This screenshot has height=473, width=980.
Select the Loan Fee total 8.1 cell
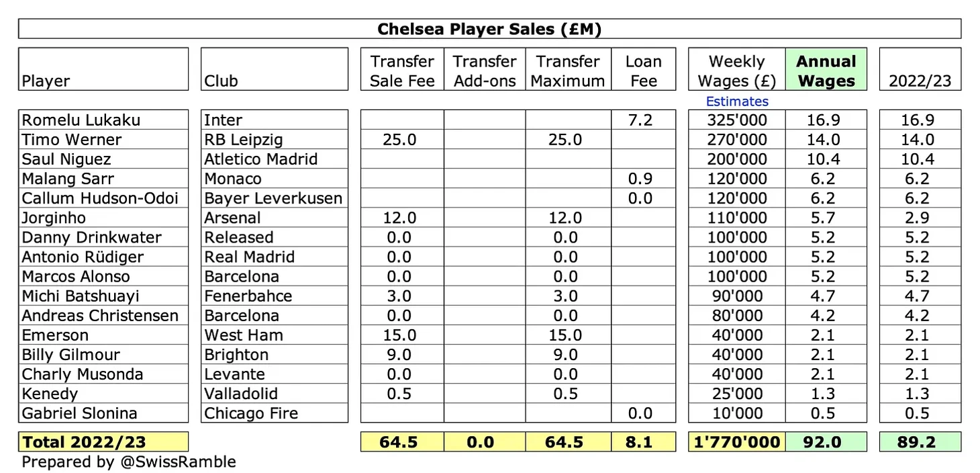643,442
